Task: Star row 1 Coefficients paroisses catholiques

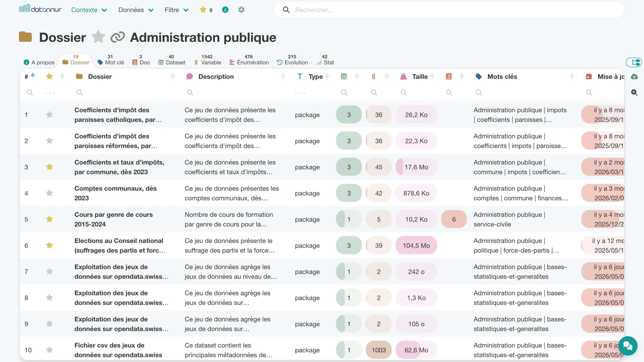Action: [x=49, y=115]
